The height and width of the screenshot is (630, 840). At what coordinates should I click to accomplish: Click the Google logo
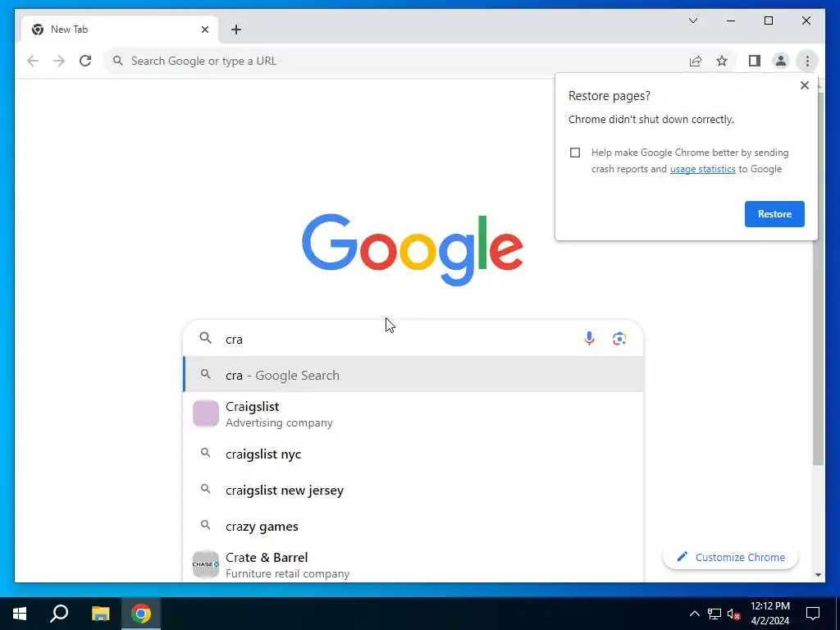tap(413, 249)
